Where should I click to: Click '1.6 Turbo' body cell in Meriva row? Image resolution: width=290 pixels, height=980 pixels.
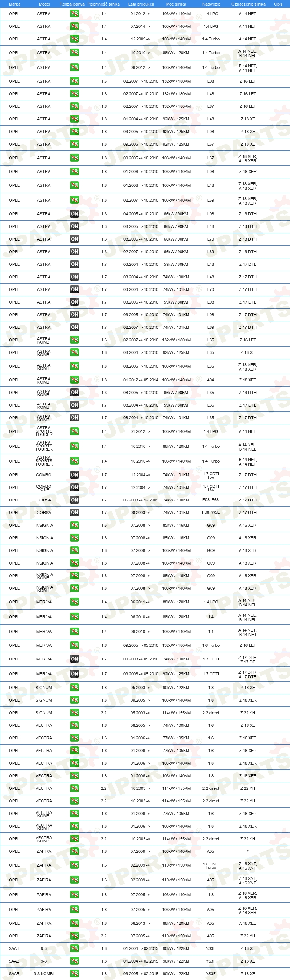pyautogui.click(x=211, y=646)
